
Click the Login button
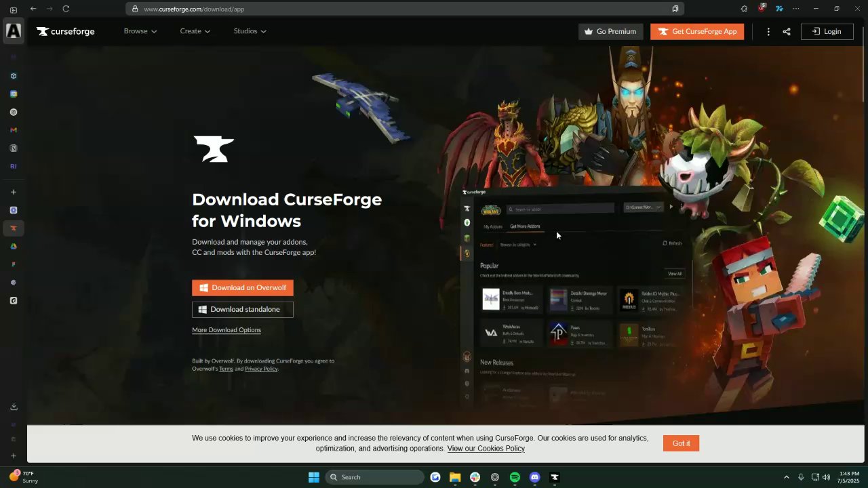(827, 31)
